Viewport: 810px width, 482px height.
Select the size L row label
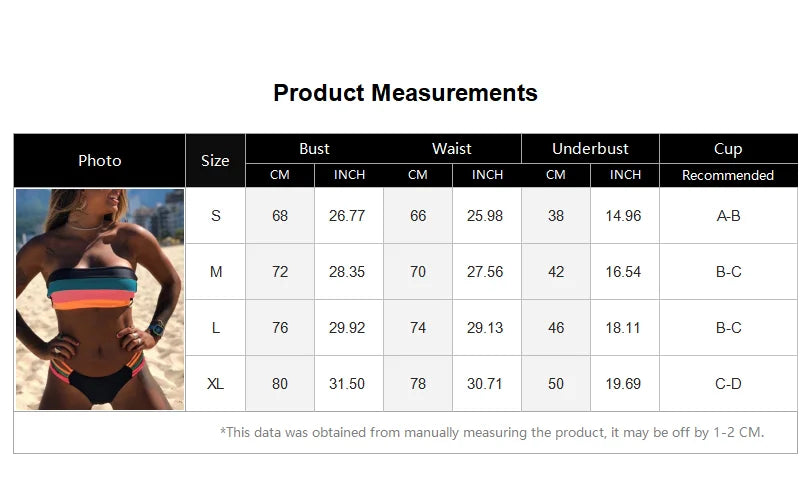215,327
